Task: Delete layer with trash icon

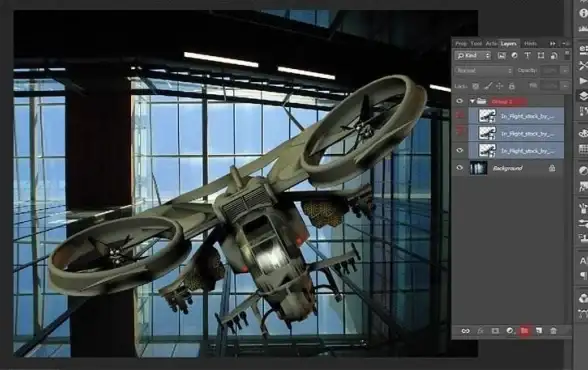Action: coord(553,331)
